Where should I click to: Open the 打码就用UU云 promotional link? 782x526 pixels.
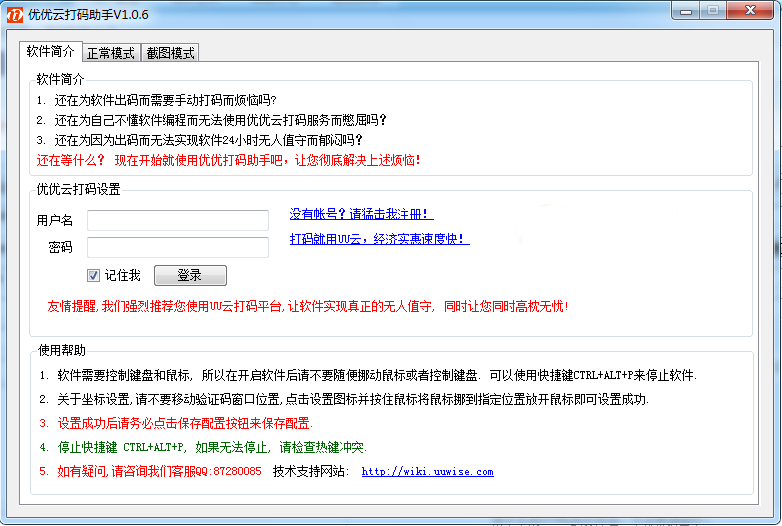coord(380,239)
